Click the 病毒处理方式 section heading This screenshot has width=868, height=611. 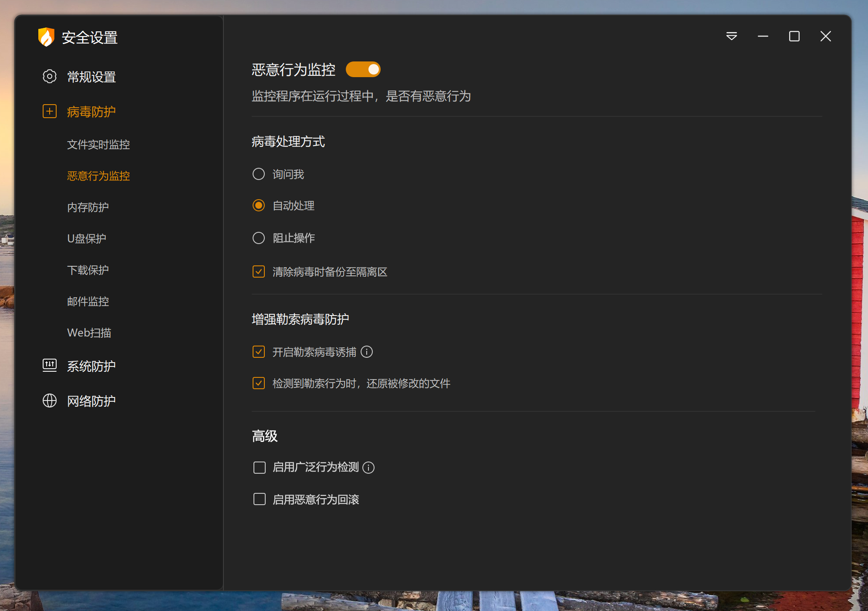coord(288,142)
